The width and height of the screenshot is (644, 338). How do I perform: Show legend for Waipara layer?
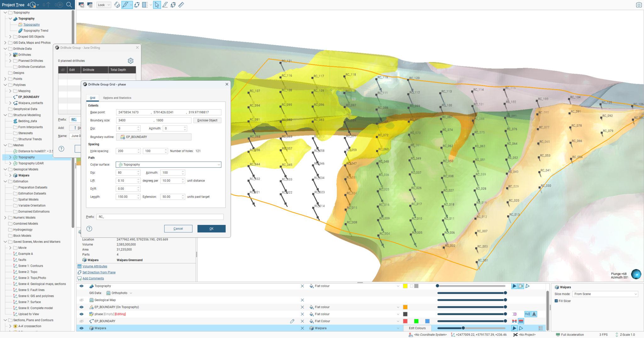click(541, 328)
